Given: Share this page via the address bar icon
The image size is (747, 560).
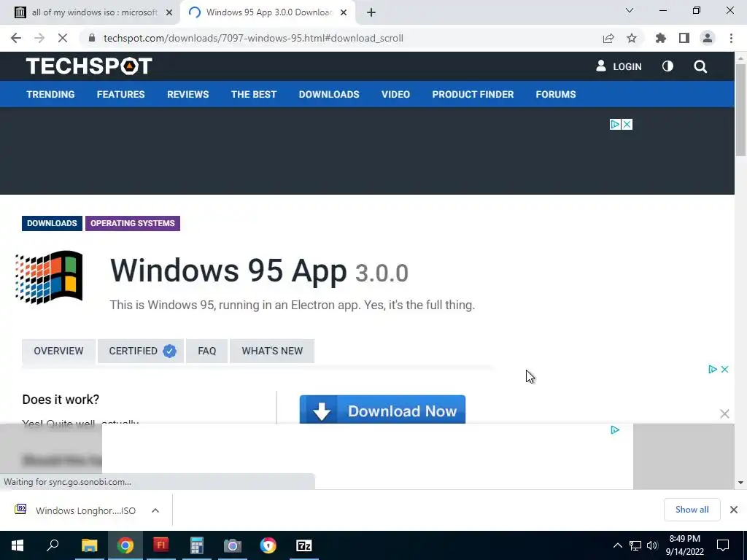Looking at the screenshot, I should coord(608,38).
